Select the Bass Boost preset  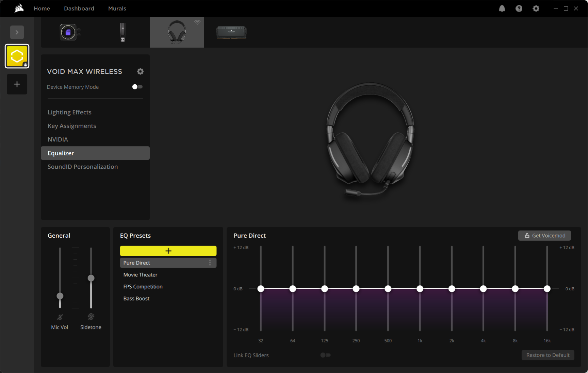point(168,299)
